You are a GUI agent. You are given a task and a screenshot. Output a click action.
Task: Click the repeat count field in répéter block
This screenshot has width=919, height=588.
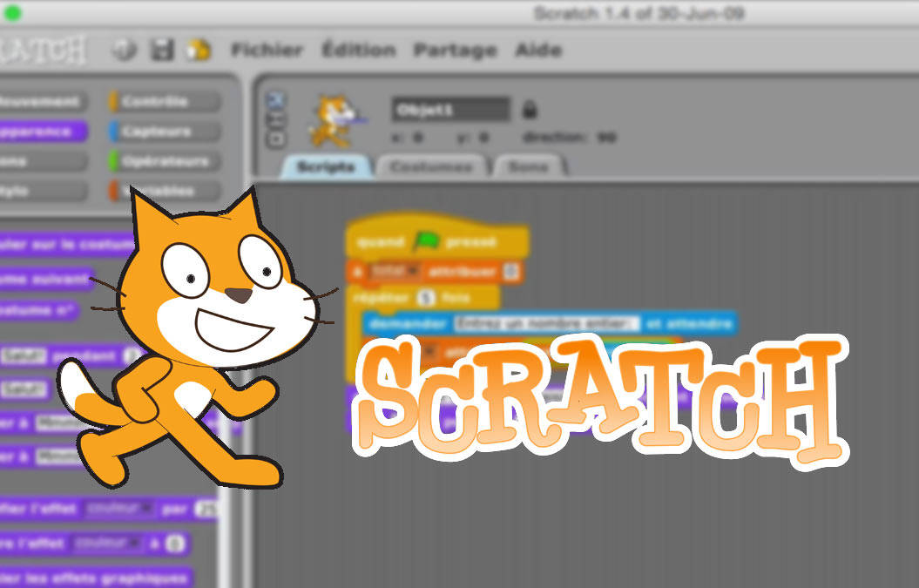click(x=426, y=298)
